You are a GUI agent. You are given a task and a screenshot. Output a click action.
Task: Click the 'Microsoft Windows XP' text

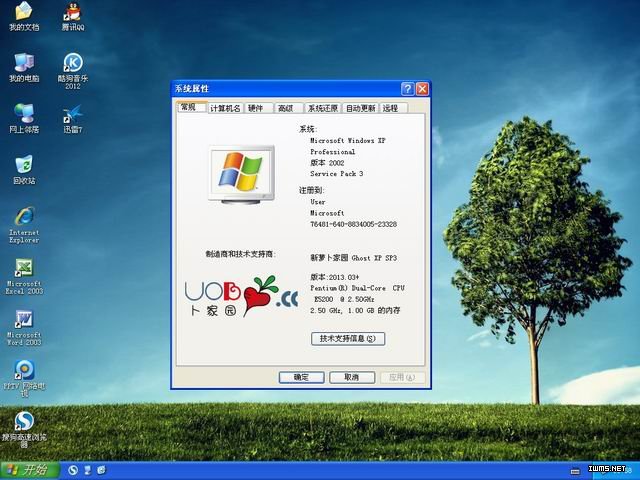(347, 140)
